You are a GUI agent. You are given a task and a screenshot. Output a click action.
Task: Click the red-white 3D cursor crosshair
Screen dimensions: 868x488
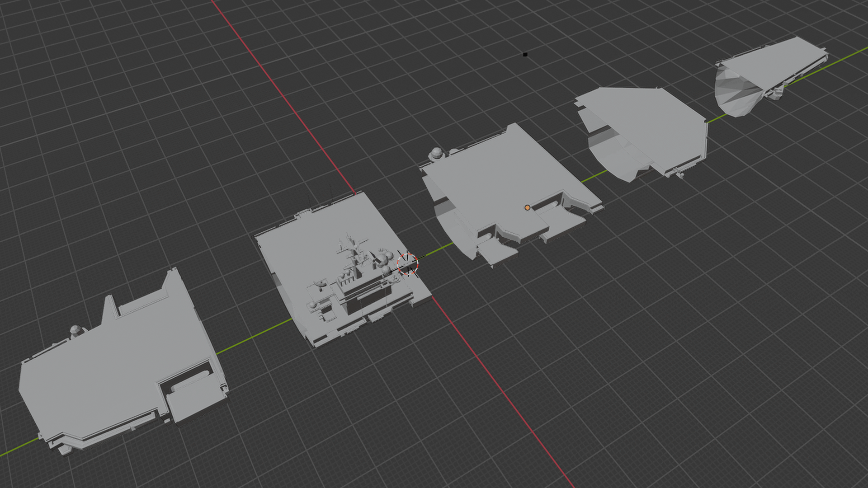[407, 264]
